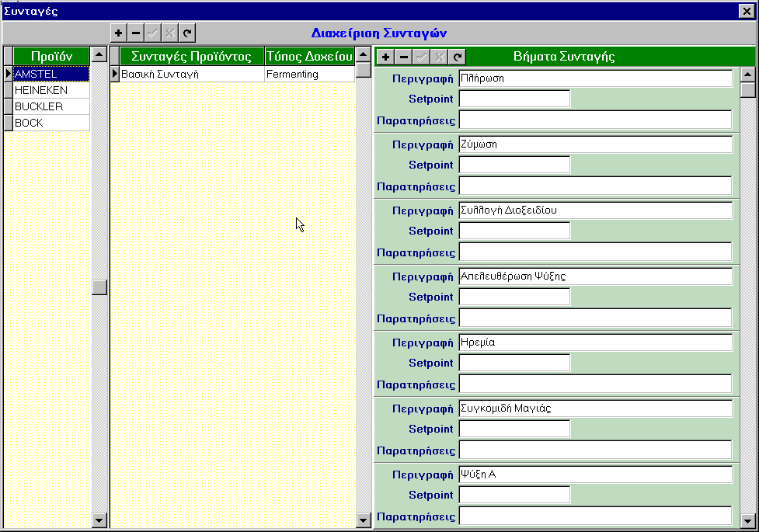
Task: Click the checkmark icon in Βήματα Συνταγής toolbar
Action: click(x=422, y=57)
